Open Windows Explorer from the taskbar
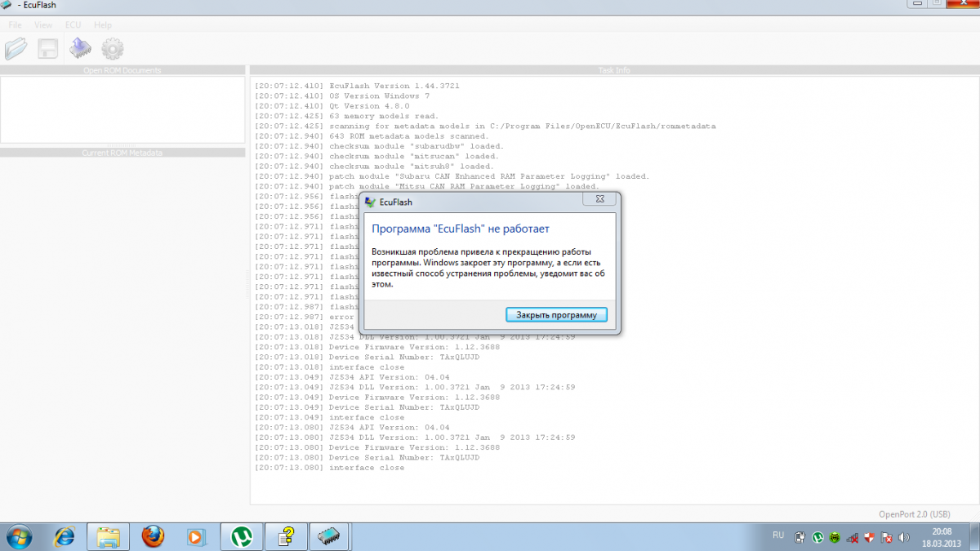Viewport: 980px width, 551px height. pos(109,536)
